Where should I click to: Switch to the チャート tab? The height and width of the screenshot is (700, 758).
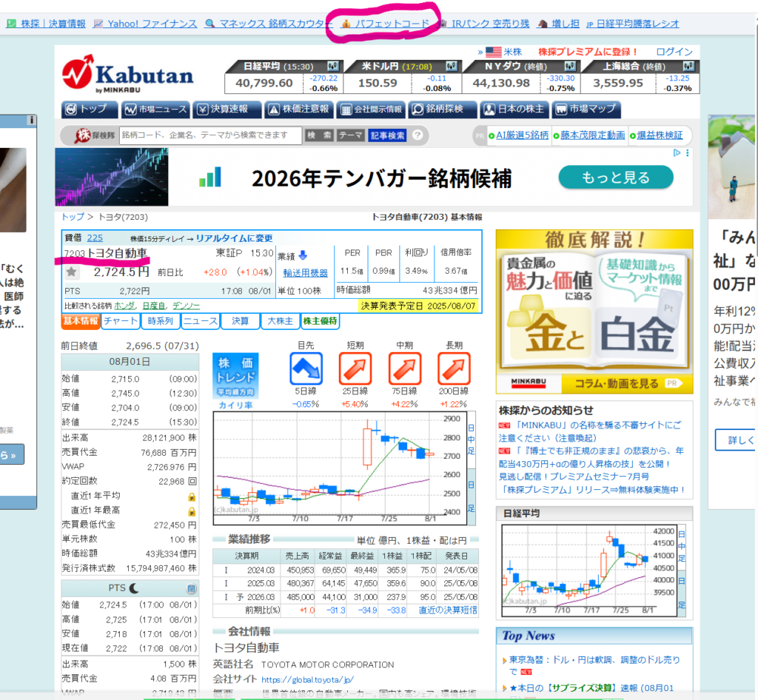pyautogui.click(x=121, y=321)
